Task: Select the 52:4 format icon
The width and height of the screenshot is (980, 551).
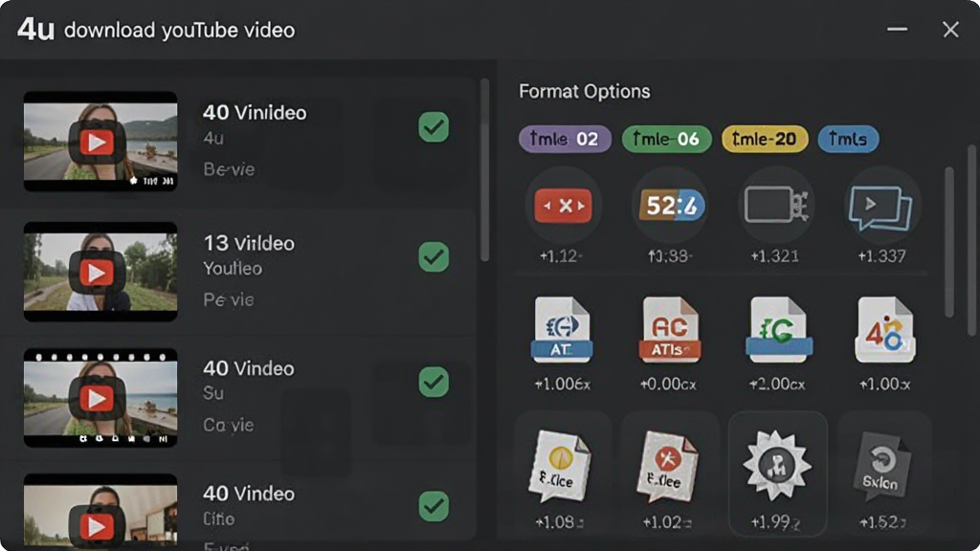Action: pyautogui.click(x=671, y=206)
